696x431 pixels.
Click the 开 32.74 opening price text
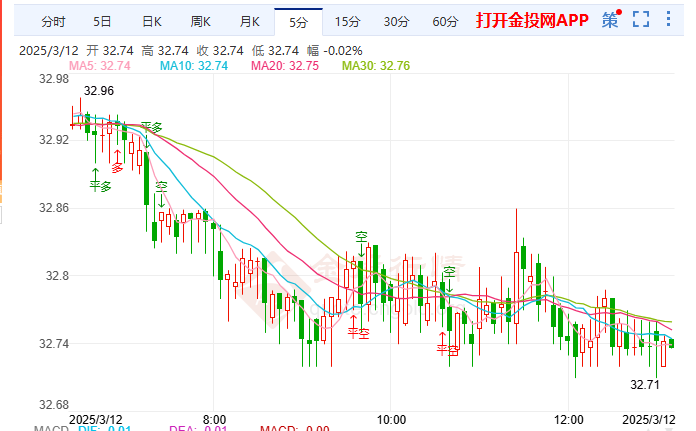click(110, 51)
